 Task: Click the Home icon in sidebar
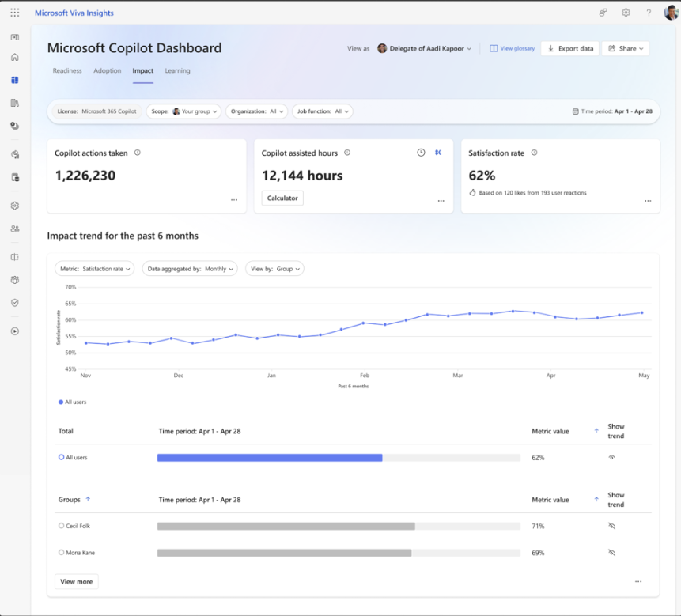(15, 57)
